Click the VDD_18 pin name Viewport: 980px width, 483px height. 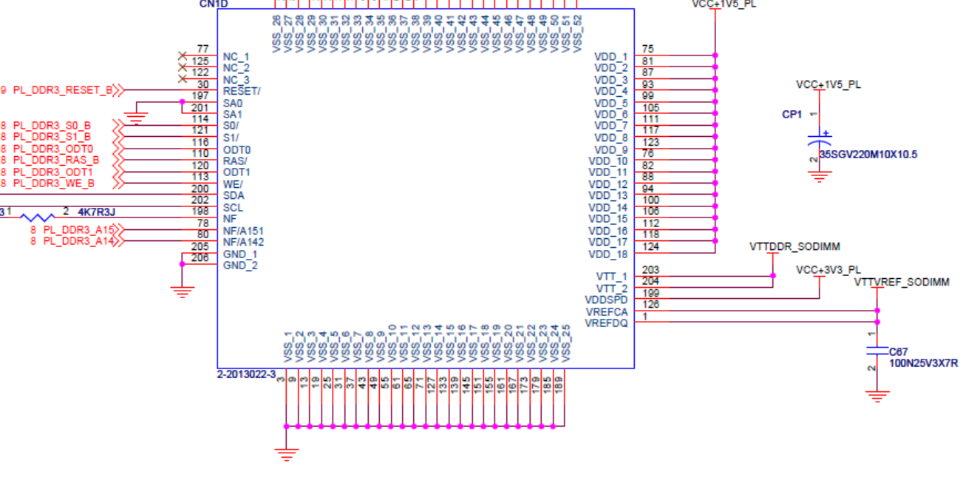[x=608, y=254]
